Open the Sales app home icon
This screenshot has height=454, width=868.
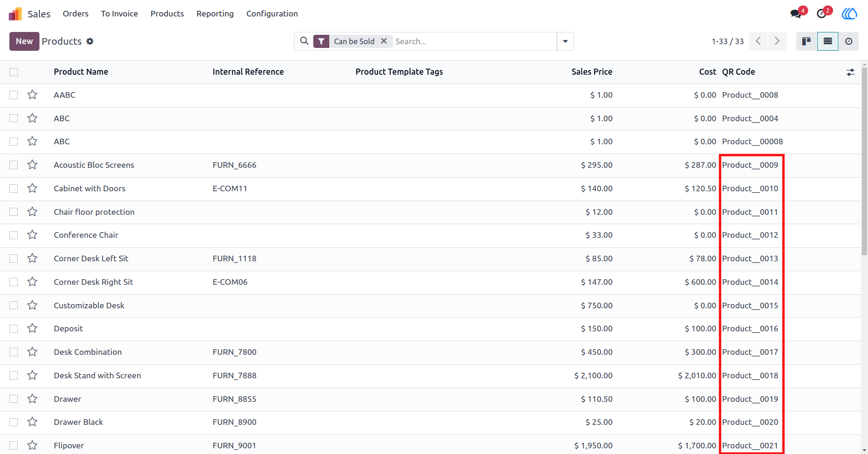click(x=15, y=14)
